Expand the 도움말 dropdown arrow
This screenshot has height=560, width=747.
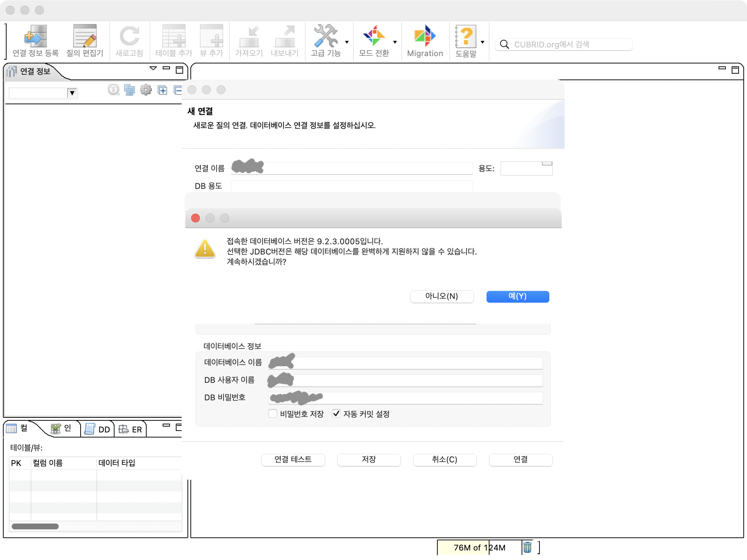point(483,42)
